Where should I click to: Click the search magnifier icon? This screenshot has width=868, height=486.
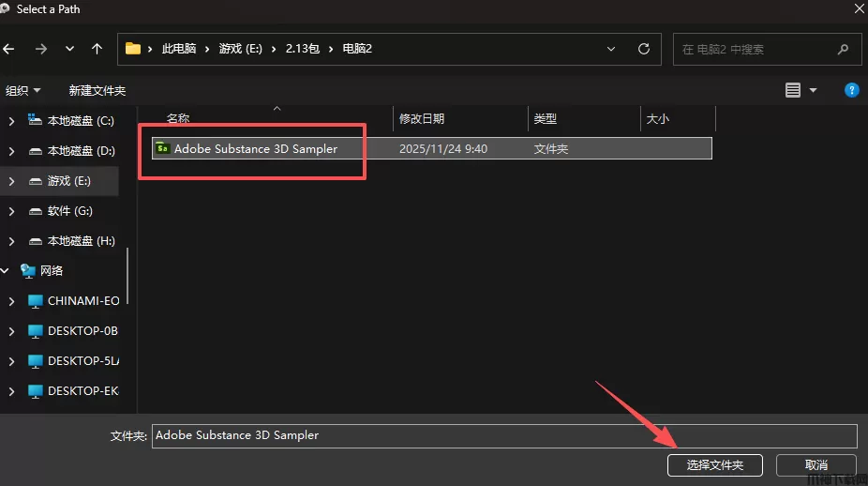coord(843,50)
